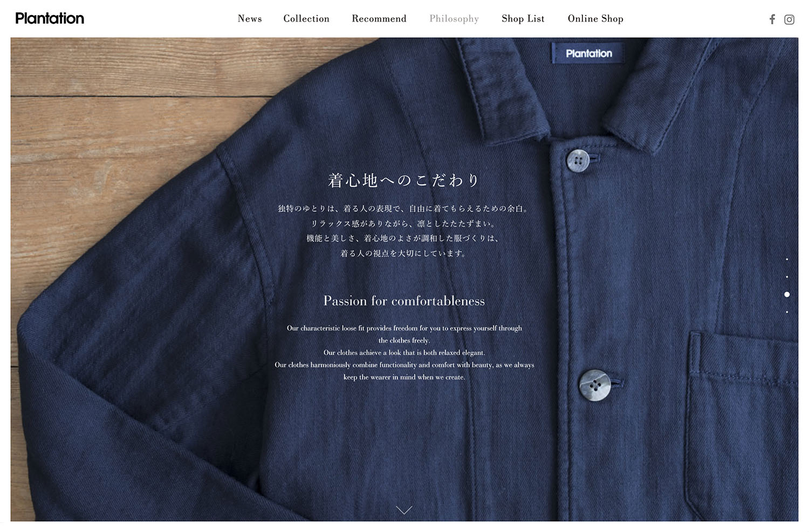Select the second slide pagination dot
Screen dimensions: 809x532
tap(787, 277)
